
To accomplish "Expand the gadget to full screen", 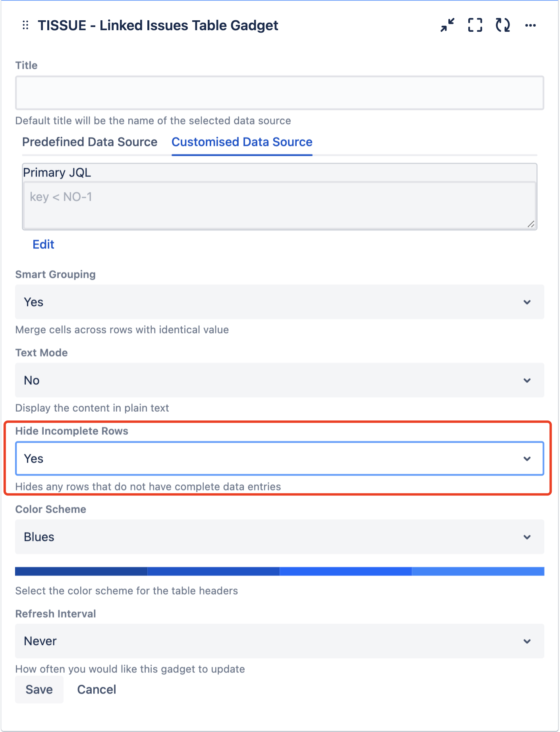I will click(x=475, y=25).
